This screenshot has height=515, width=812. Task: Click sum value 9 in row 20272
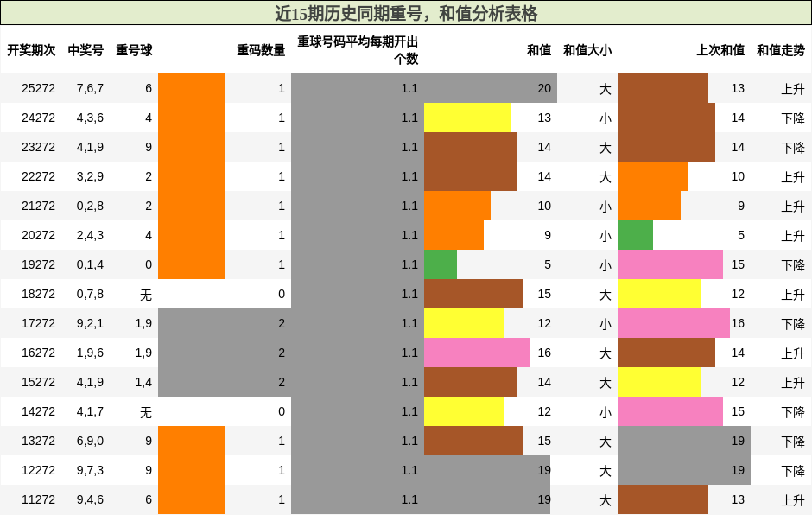click(548, 235)
